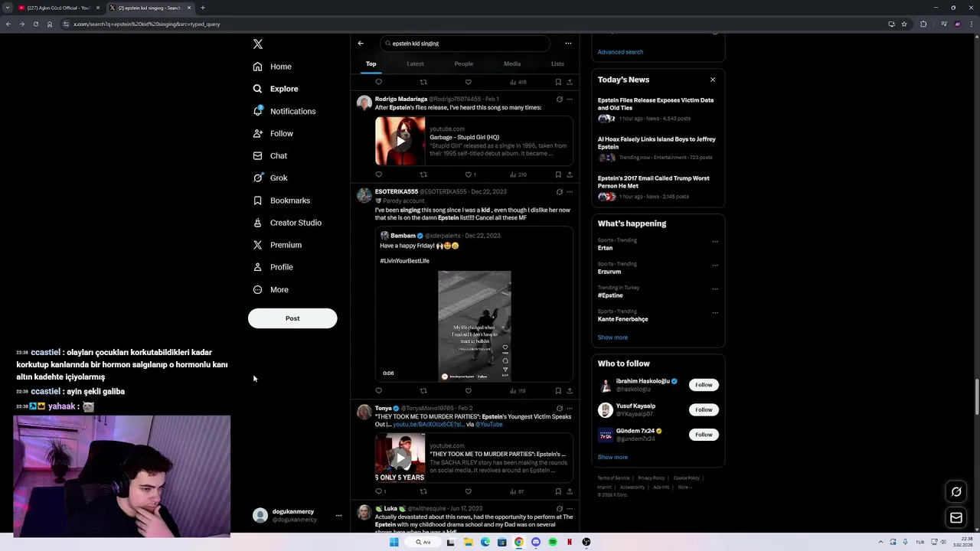Switch to the People tab
Image resolution: width=980 pixels, height=551 pixels.
(464, 64)
